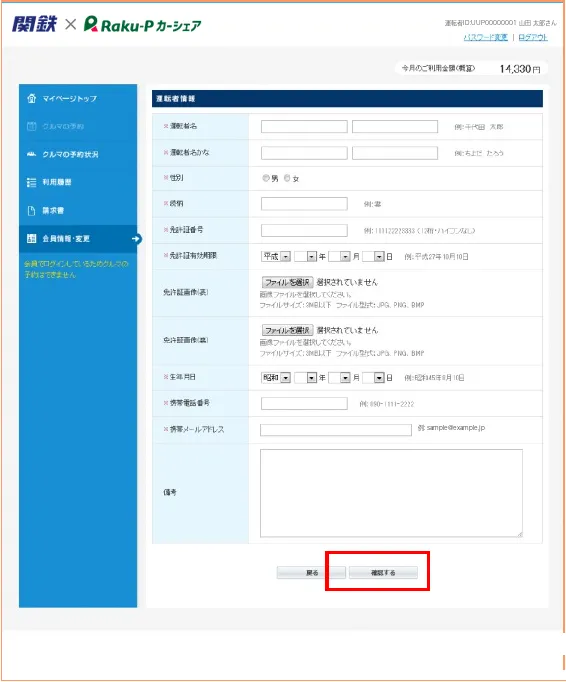Click the calendar icon beside クルマの予約

tap(31, 127)
